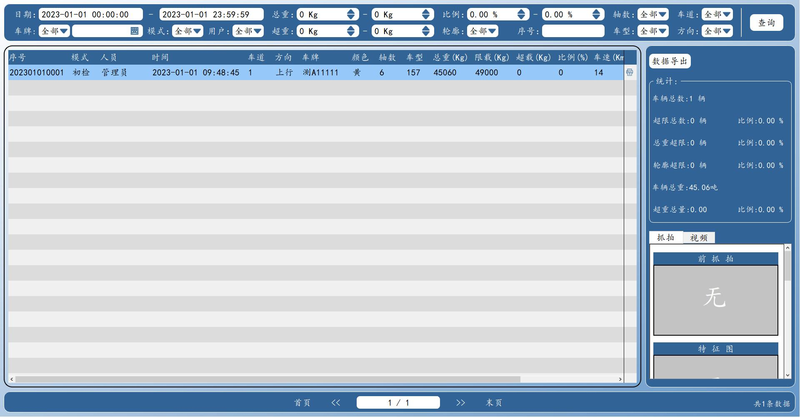Screen dimensions: 800x417
Task: Open the 模式 mode dropdown
Action: pos(188,31)
